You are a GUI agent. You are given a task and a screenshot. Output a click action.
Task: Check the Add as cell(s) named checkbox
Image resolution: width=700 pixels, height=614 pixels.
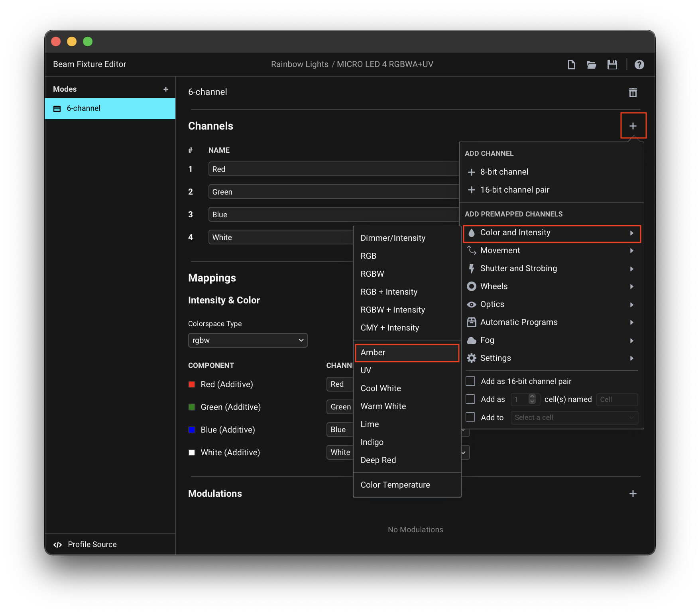point(470,399)
